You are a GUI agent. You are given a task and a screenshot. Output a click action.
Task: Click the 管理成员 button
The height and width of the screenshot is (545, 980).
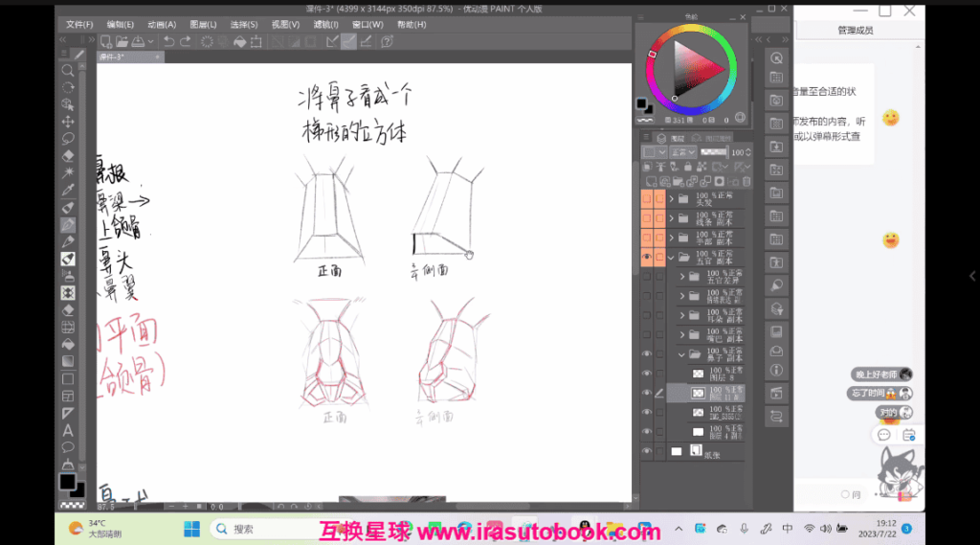(x=855, y=31)
